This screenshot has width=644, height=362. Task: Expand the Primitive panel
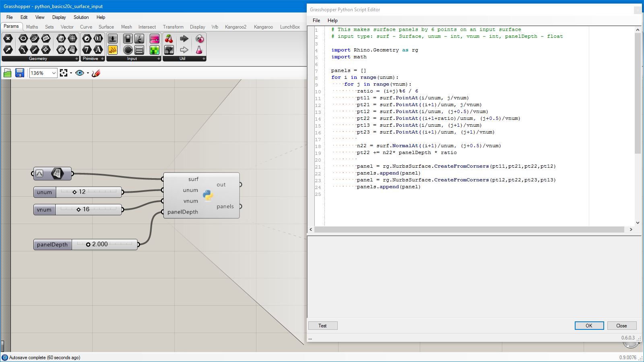tap(102, 59)
